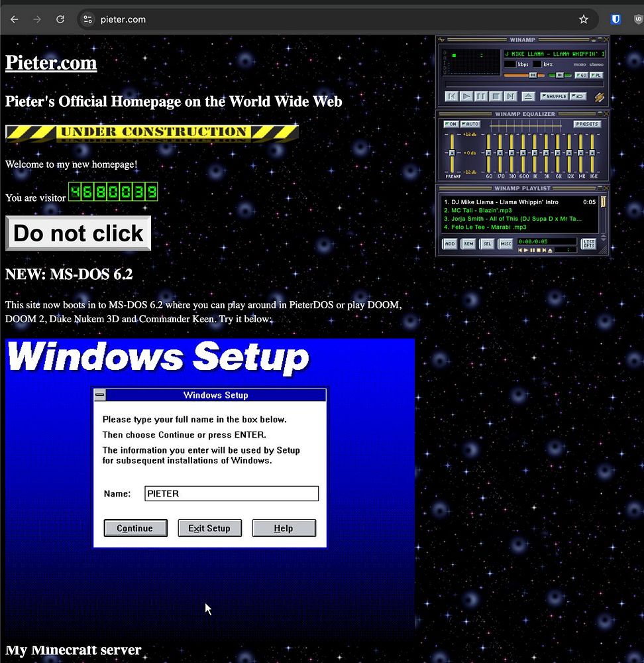The height and width of the screenshot is (663, 644).
Task: Open Windows Setup dialog control menu box
Action: coord(100,395)
